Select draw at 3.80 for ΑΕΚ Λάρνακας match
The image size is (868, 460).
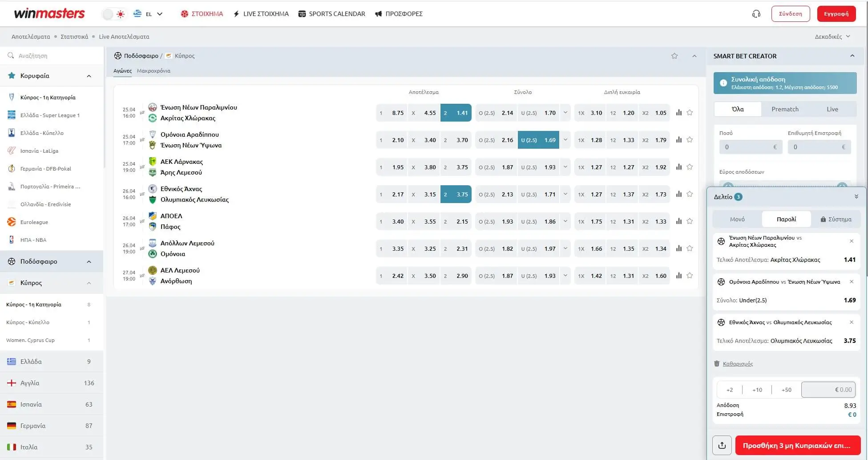(424, 167)
